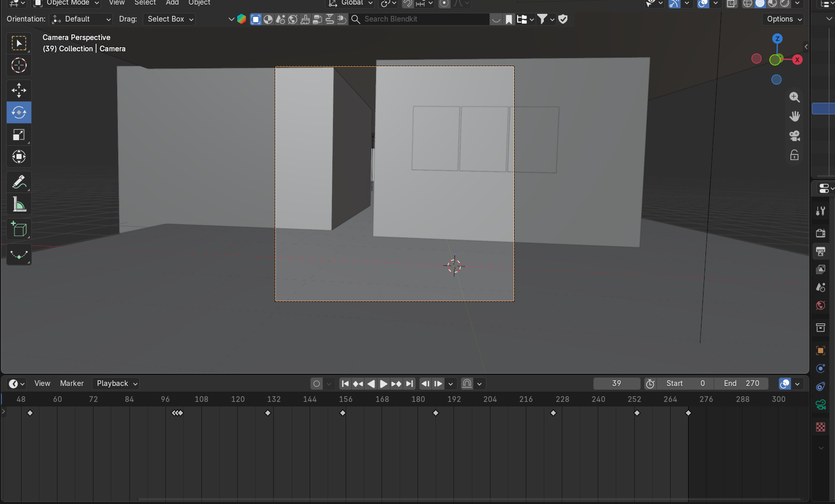The width and height of the screenshot is (835, 504).
Task: Open the Drag Select Box dropdown
Action: coord(169,19)
